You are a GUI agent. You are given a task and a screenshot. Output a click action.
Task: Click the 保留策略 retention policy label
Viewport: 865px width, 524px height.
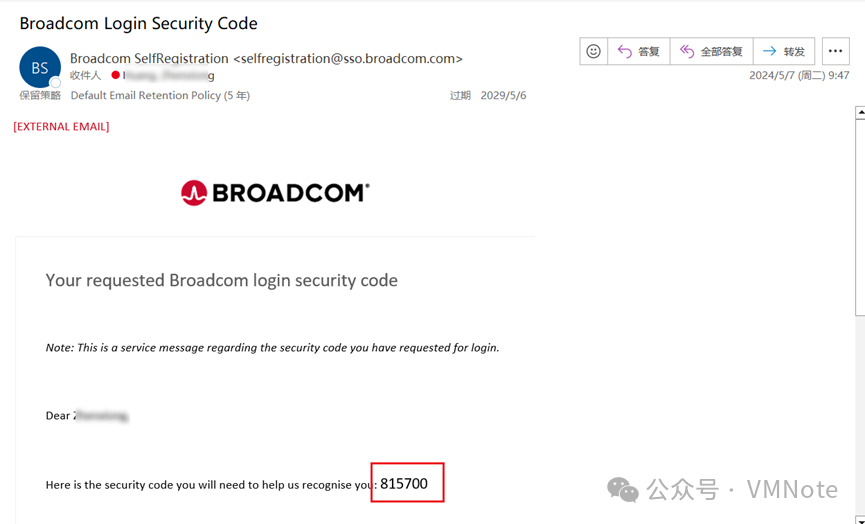point(40,96)
